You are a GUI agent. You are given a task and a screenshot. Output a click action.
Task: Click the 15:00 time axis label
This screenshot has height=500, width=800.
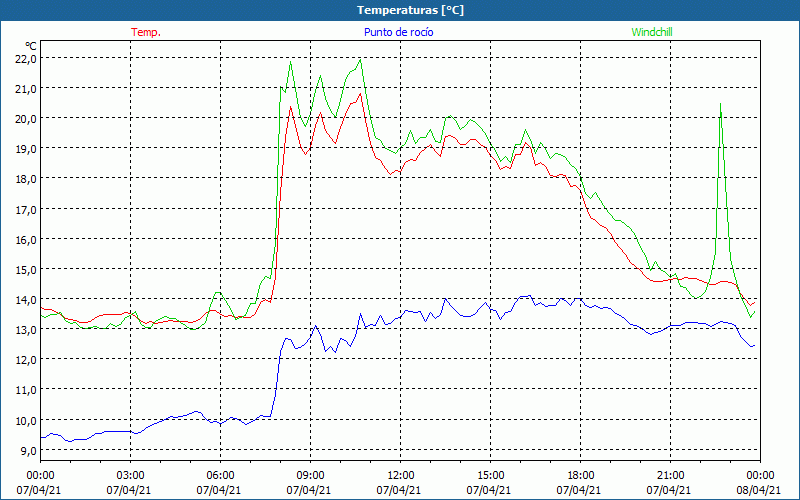click(490, 475)
